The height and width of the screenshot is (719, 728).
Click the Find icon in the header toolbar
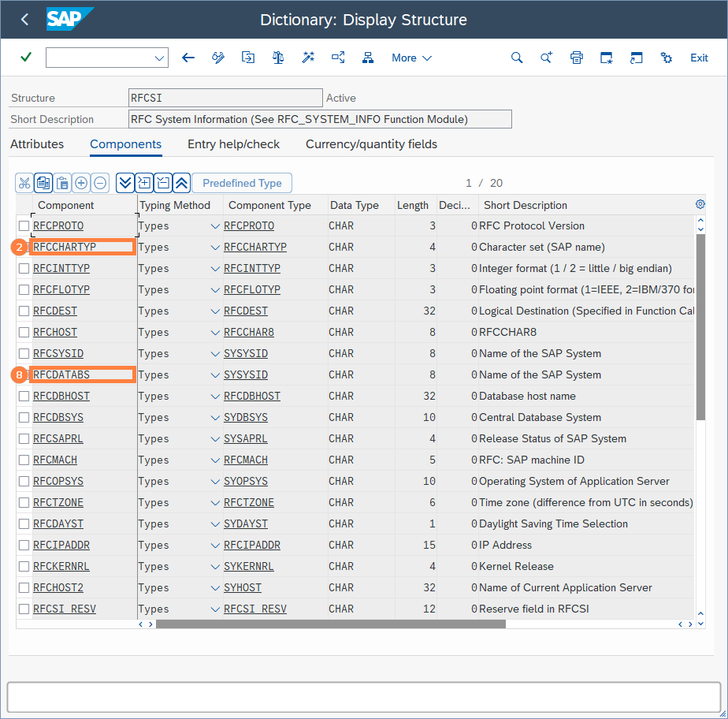click(x=518, y=58)
